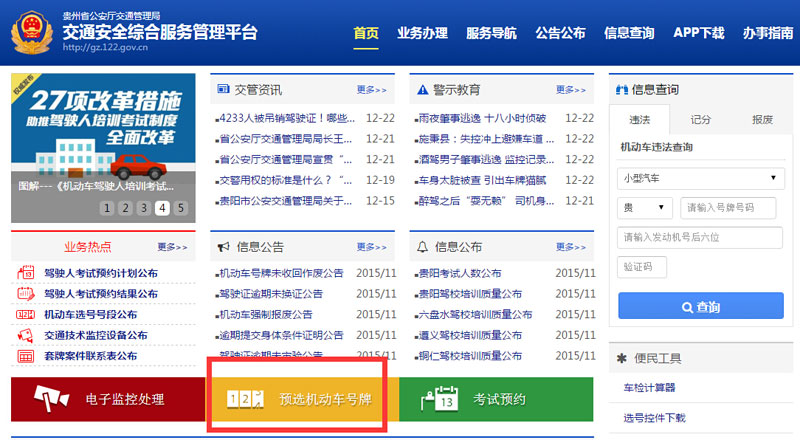The width and height of the screenshot is (800, 440).
Task: Open the 首页 navigation tab
Action: click(366, 33)
